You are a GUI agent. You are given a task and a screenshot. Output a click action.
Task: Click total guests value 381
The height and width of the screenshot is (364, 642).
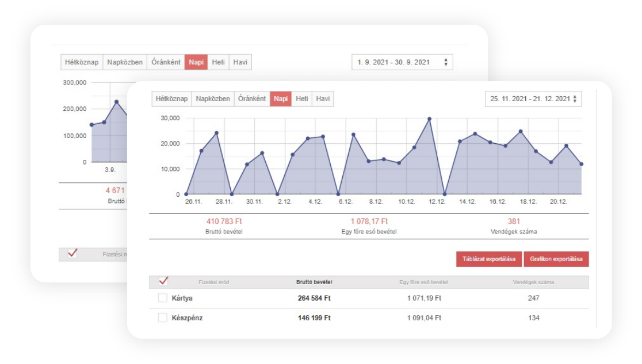514,221
